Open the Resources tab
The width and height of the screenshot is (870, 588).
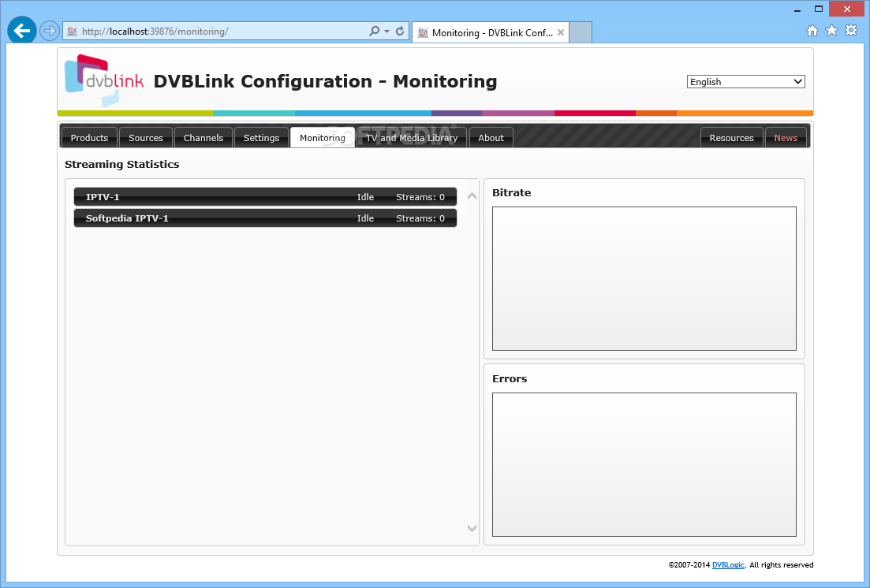(731, 138)
